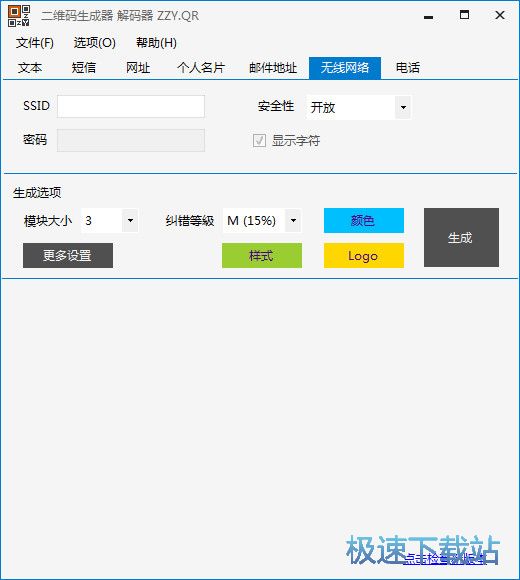Click the ZZY.QR app icon in title bar
520x580 pixels.
(18, 16)
